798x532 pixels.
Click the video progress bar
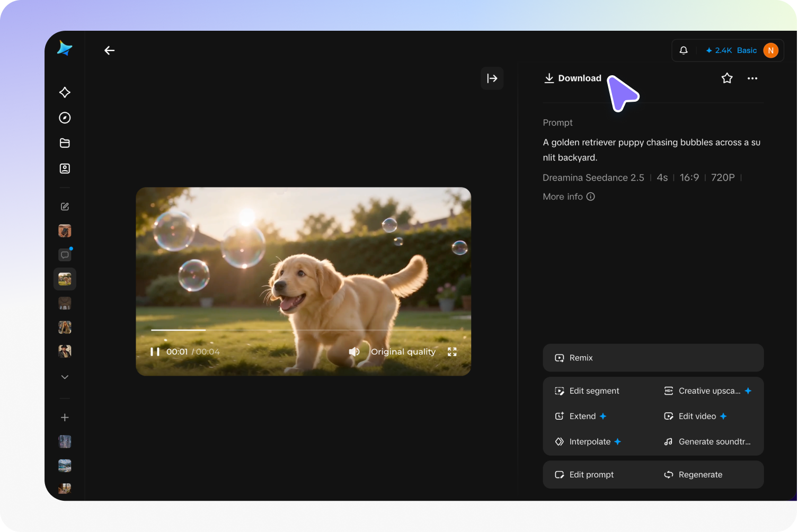click(304, 330)
